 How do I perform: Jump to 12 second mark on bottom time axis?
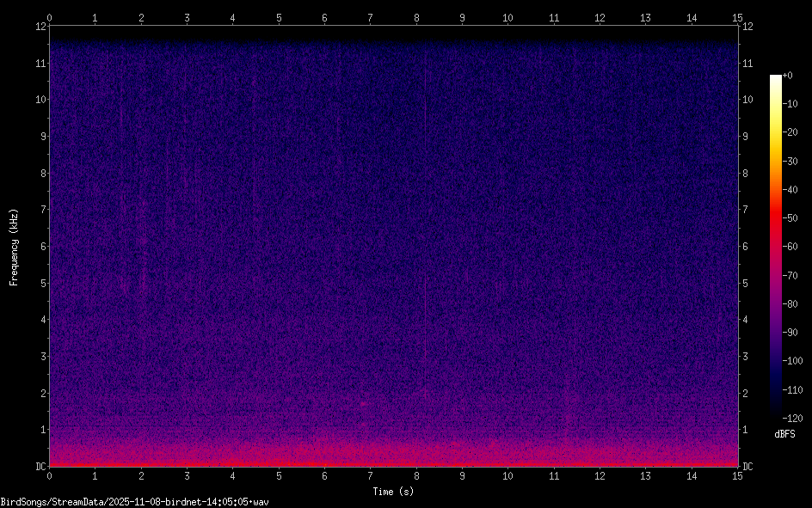tap(600, 475)
